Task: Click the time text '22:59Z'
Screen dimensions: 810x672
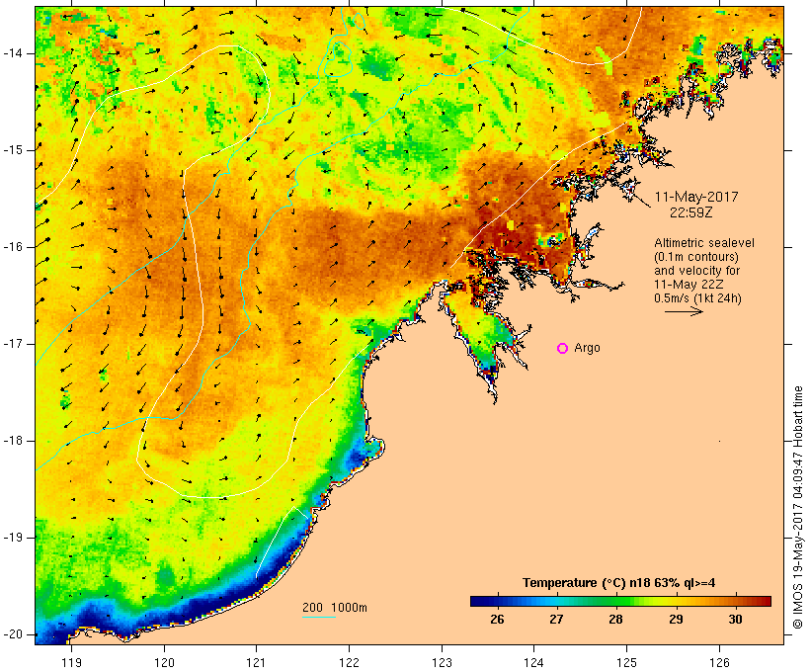Action: [x=690, y=212]
